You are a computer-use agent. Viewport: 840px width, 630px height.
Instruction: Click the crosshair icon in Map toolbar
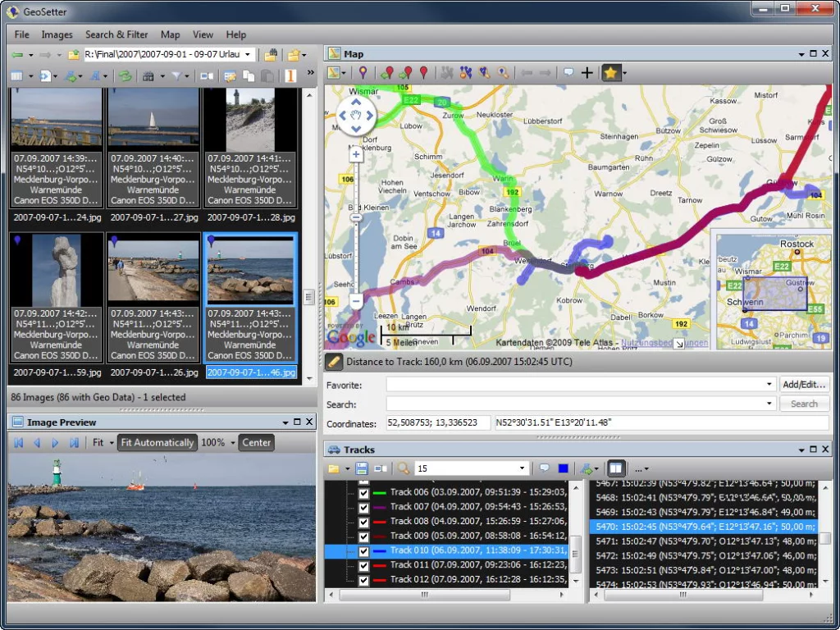pos(587,73)
